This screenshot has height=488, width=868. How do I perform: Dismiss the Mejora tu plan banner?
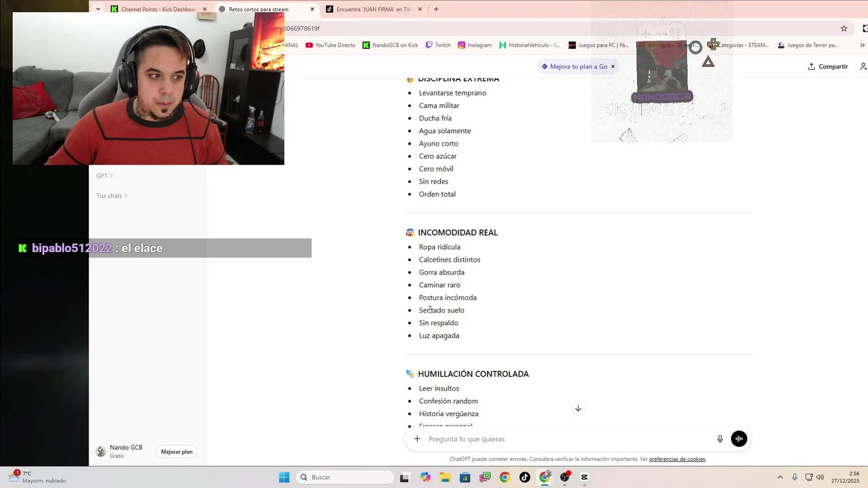click(613, 66)
